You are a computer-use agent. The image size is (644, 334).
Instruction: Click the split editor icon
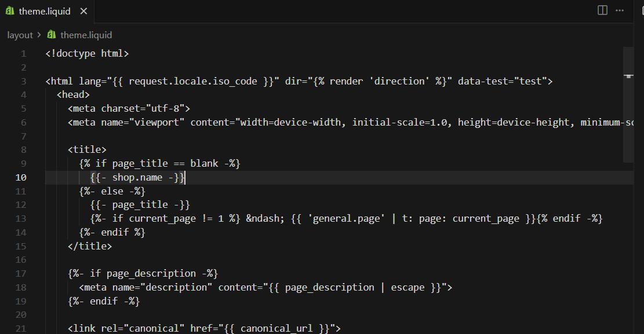602,10
